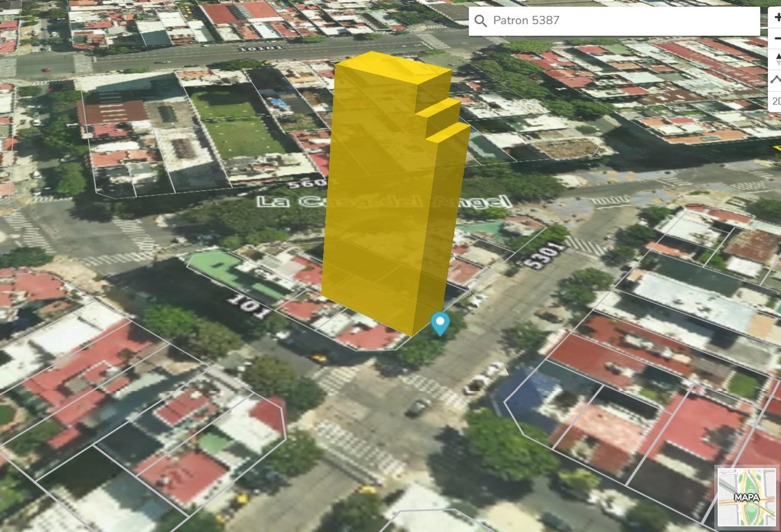This screenshot has width=781, height=532.
Task: Switch basemap using the MAPA thumbnail
Action: pos(747,497)
